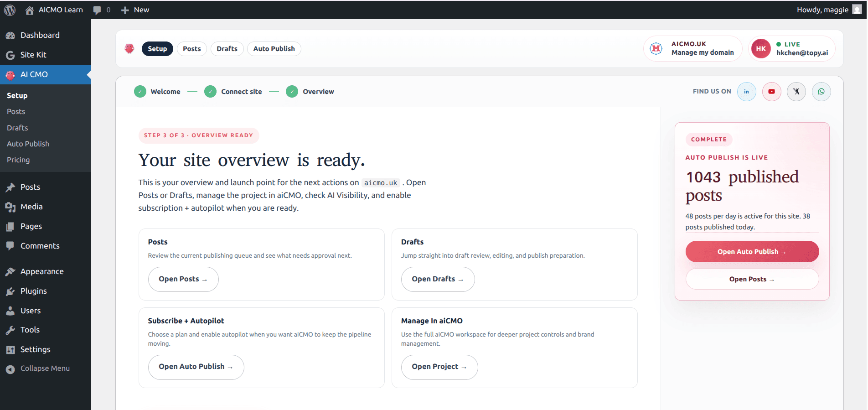The image size is (868, 410).
Task: Open the Setup submenu item
Action: [17, 95]
